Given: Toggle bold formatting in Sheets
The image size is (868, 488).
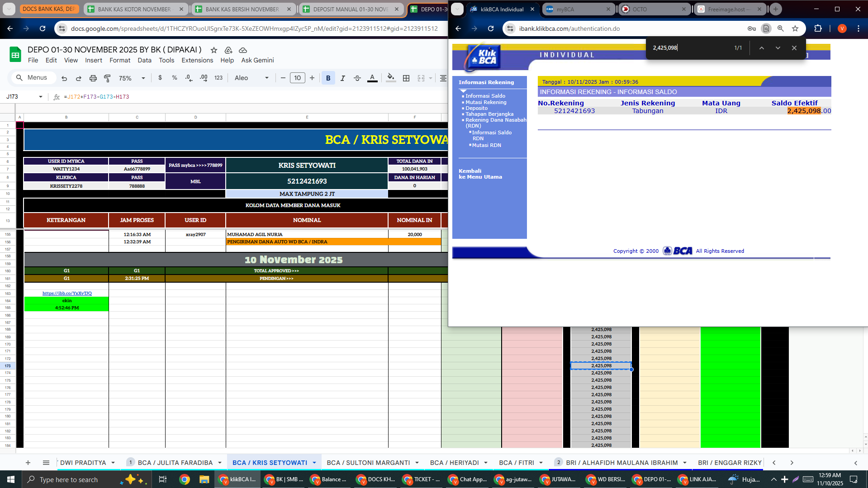Looking at the screenshot, I should click(328, 78).
